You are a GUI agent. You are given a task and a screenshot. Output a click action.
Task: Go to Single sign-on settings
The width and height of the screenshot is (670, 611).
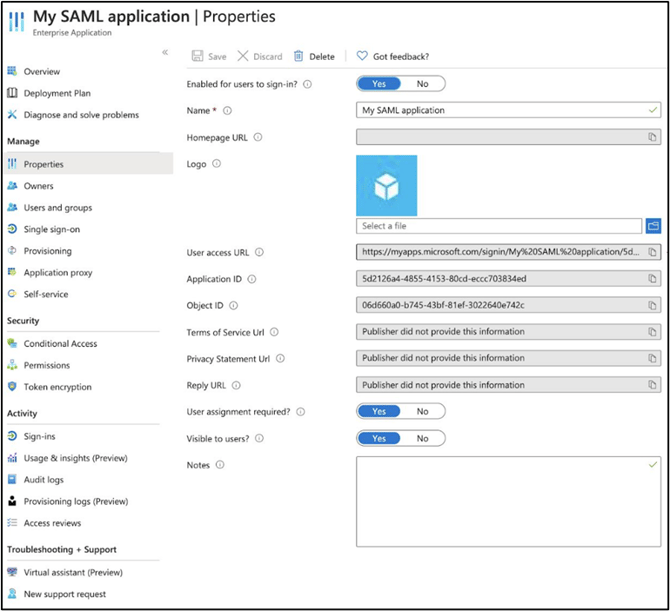(52, 229)
